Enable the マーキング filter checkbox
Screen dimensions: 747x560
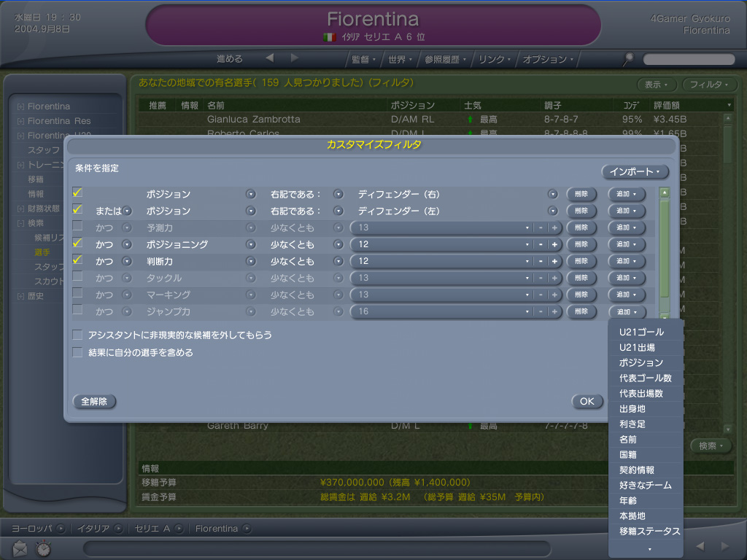pos(77,293)
